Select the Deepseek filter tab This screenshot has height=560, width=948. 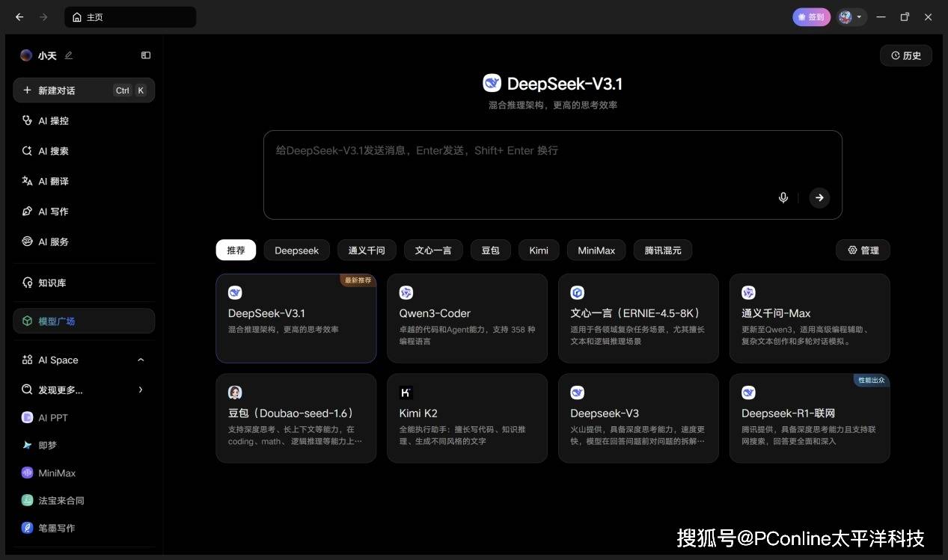[296, 250]
